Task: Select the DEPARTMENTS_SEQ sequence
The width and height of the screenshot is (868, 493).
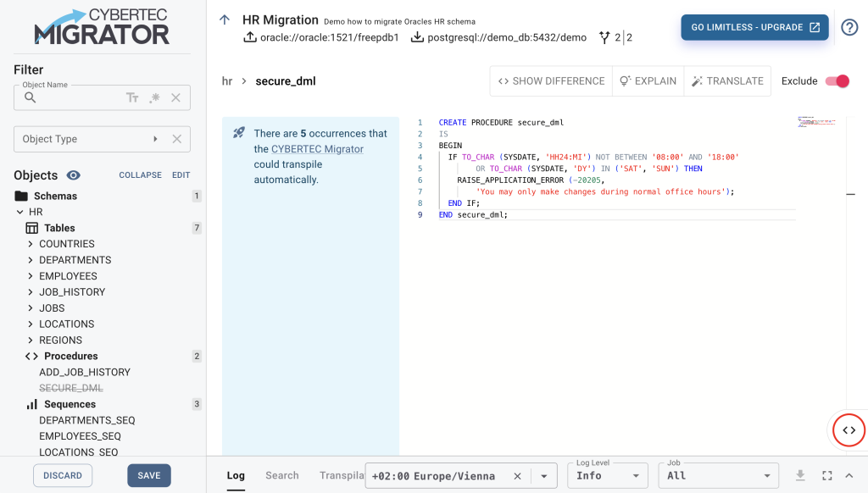Action: click(x=87, y=420)
